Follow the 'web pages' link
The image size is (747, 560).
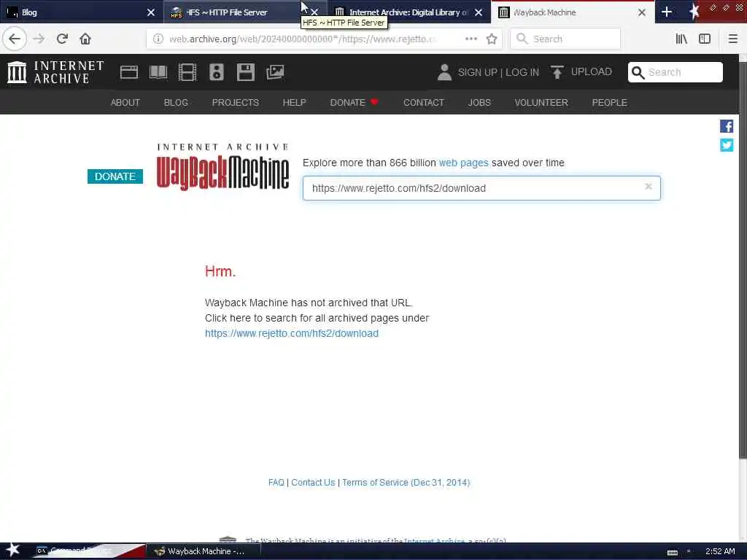coord(463,163)
